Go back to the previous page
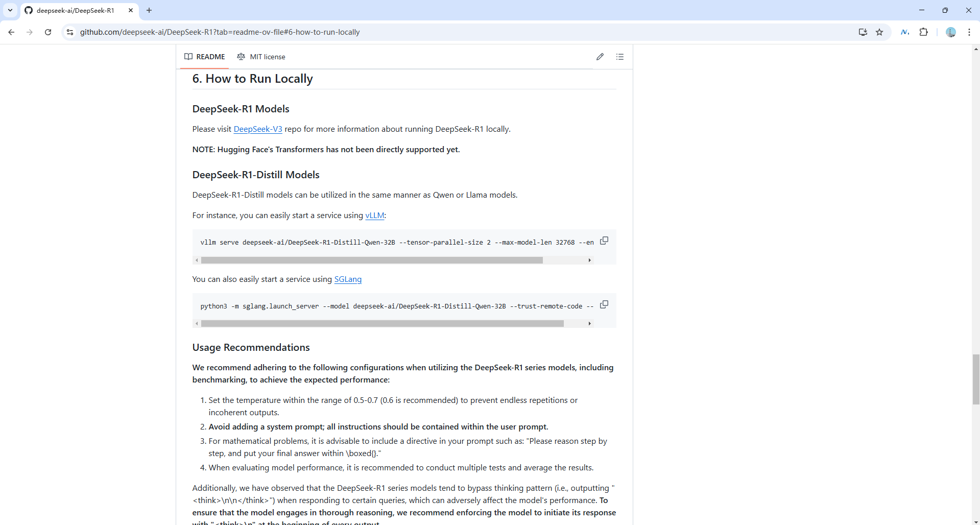980x525 pixels. tap(11, 32)
